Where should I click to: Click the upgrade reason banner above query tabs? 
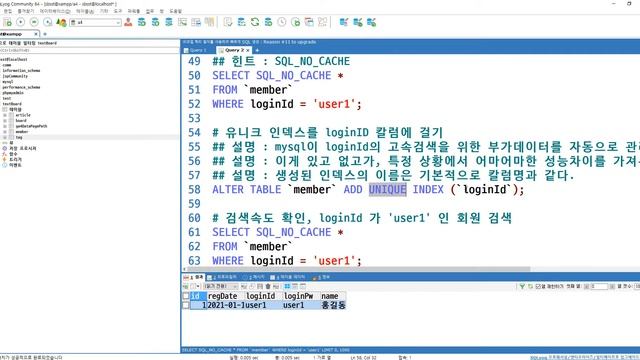tap(249, 42)
